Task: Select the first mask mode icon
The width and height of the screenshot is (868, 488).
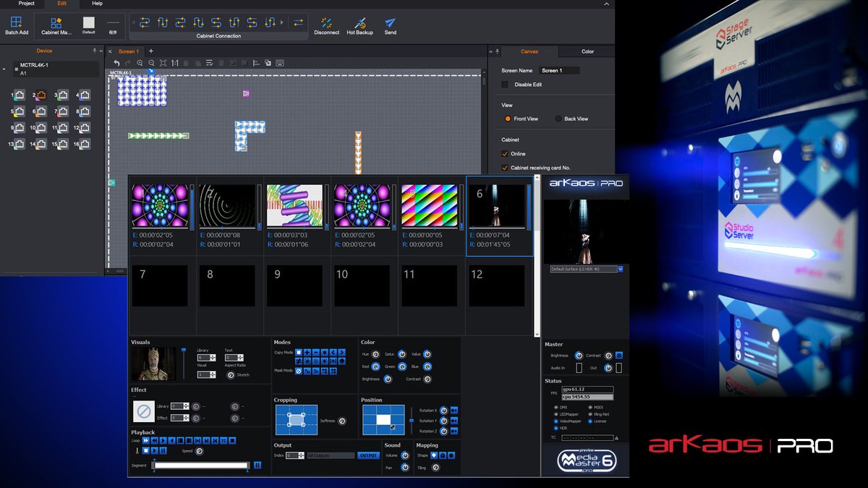Action: click(299, 371)
